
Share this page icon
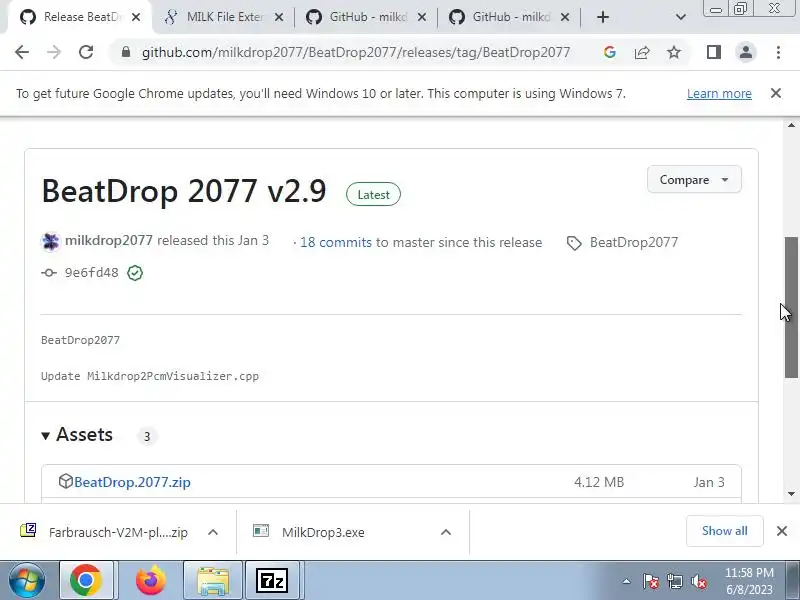click(642, 52)
